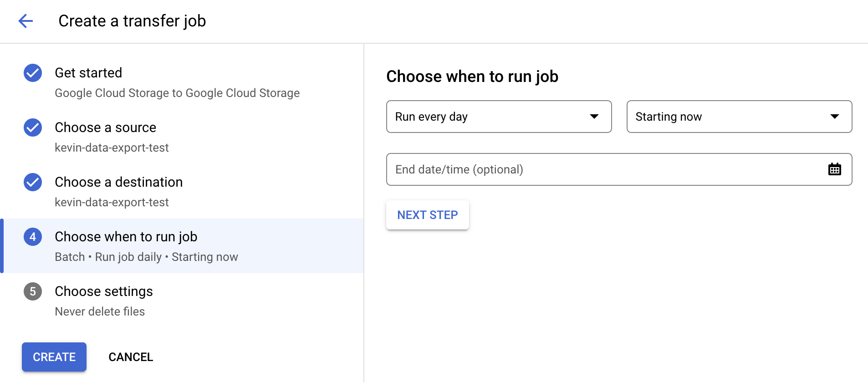This screenshot has height=387, width=868.
Task: Click 'kevin-data-export-test' under Choose a source
Action: (x=112, y=148)
